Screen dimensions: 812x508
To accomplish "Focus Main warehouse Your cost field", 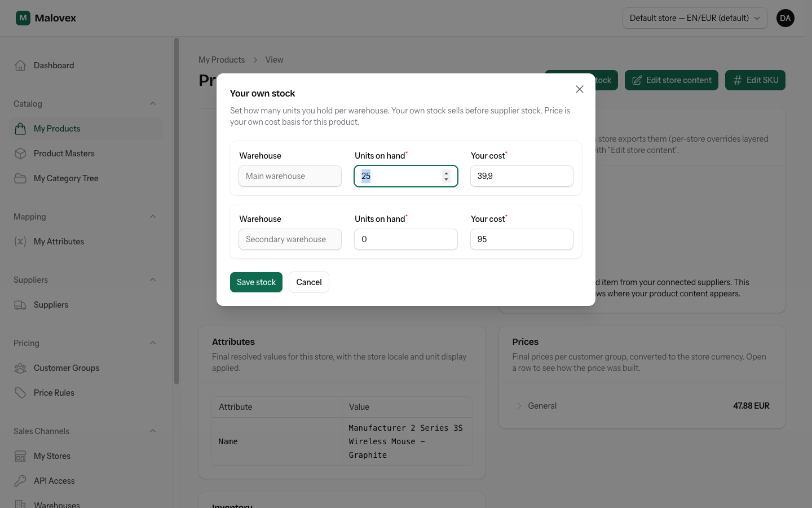I will (x=522, y=176).
